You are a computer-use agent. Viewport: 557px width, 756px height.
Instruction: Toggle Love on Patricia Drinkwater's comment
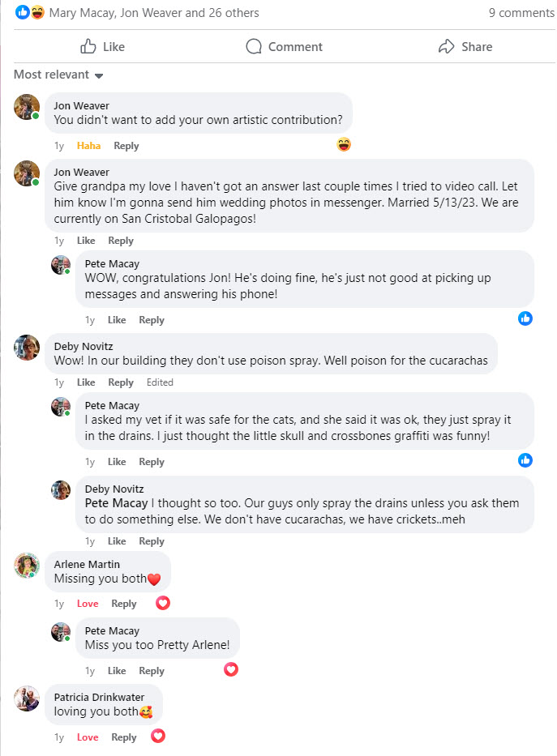pyautogui.click(x=88, y=737)
